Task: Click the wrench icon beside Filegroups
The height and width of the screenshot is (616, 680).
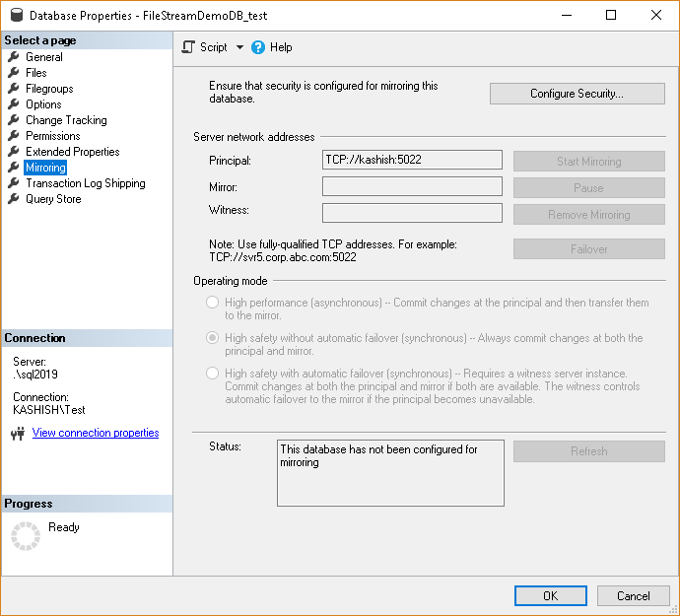Action: pyautogui.click(x=14, y=89)
